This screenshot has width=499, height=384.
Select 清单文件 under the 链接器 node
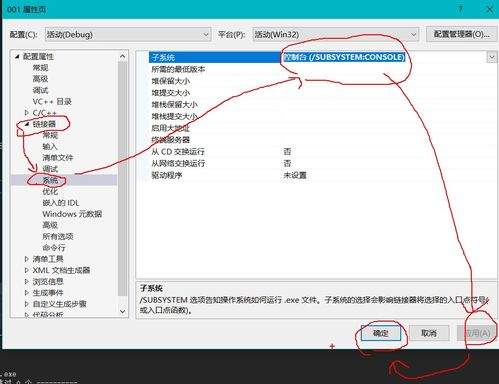click(x=58, y=158)
